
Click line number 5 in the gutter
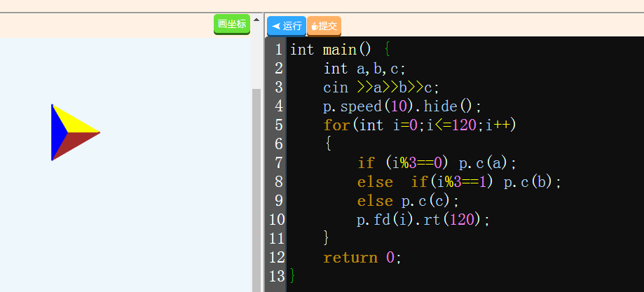point(278,125)
